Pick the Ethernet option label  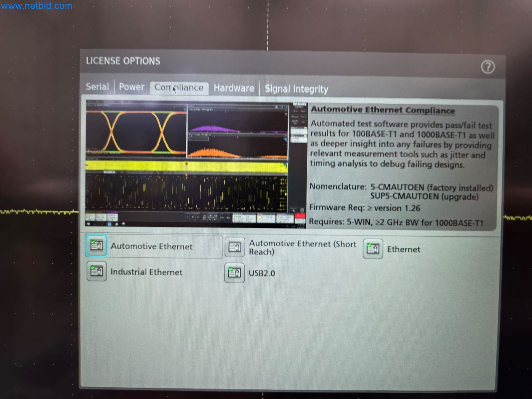tap(403, 249)
